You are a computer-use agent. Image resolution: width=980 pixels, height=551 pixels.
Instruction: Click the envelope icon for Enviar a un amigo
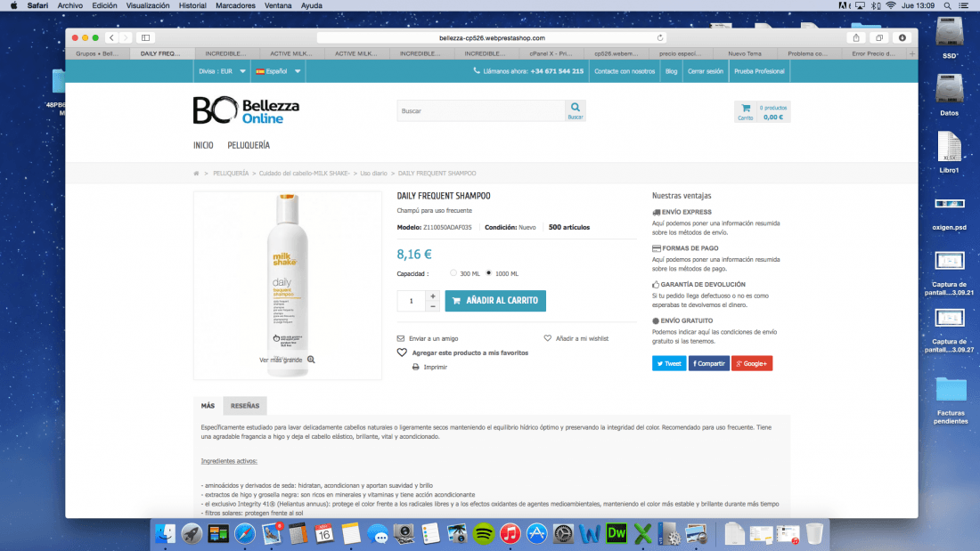click(x=401, y=338)
